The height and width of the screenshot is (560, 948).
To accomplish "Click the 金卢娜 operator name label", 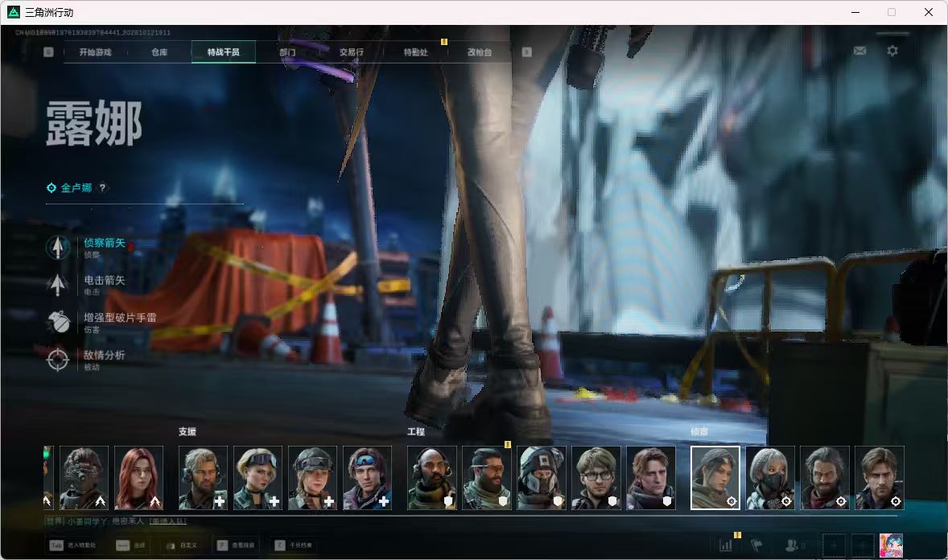I will pyautogui.click(x=76, y=187).
